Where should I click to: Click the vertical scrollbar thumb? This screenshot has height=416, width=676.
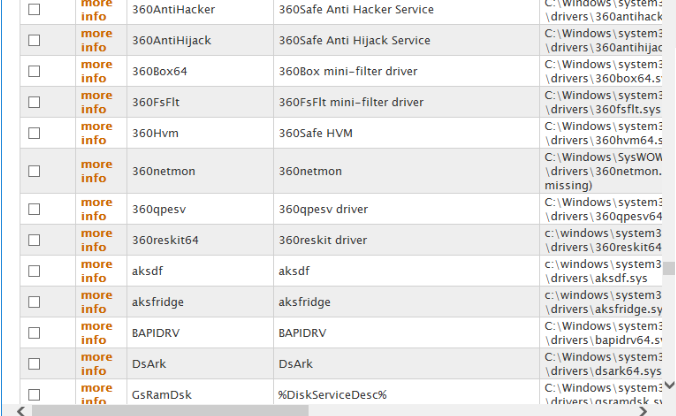(x=669, y=268)
